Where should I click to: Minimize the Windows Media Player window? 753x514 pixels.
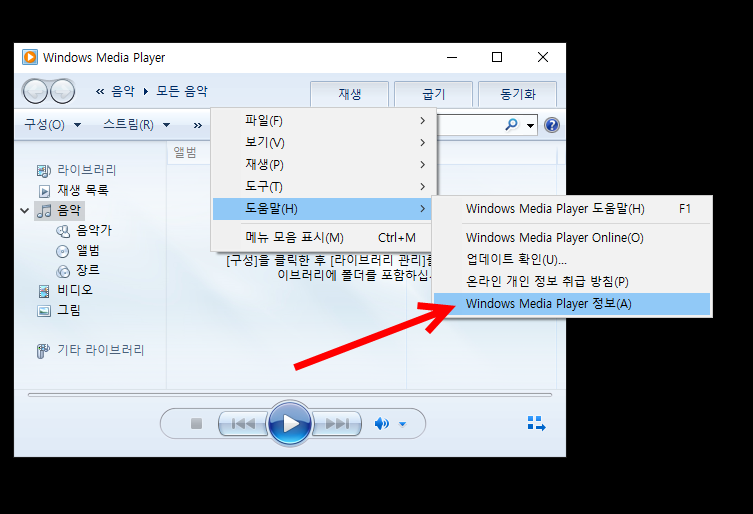452,57
